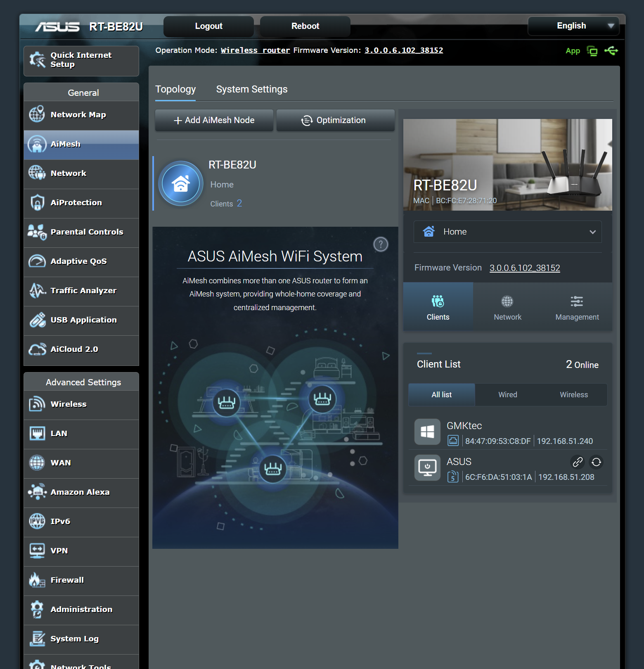
Task: Show the Wireless client filter
Action: pyautogui.click(x=574, y=395)
